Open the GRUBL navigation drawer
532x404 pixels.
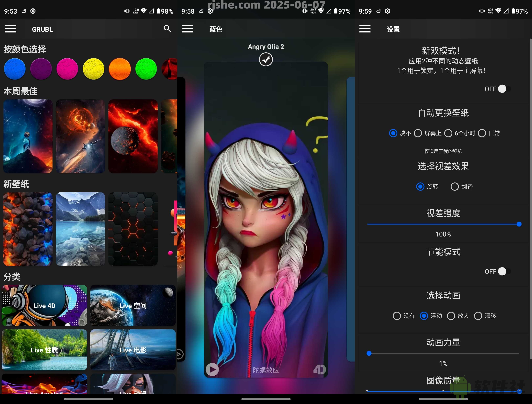[10, 29]
